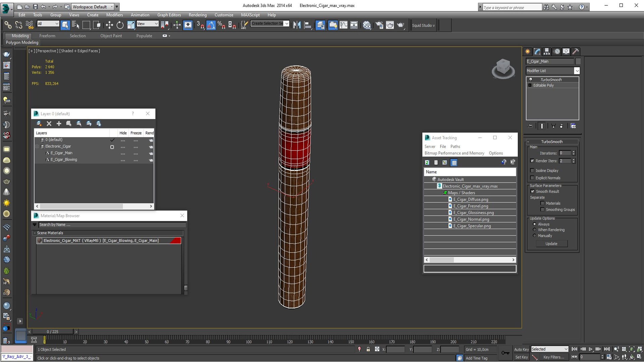Open the Graph Editors menu
The image size is (644, 362).
[x=169, y=15]
